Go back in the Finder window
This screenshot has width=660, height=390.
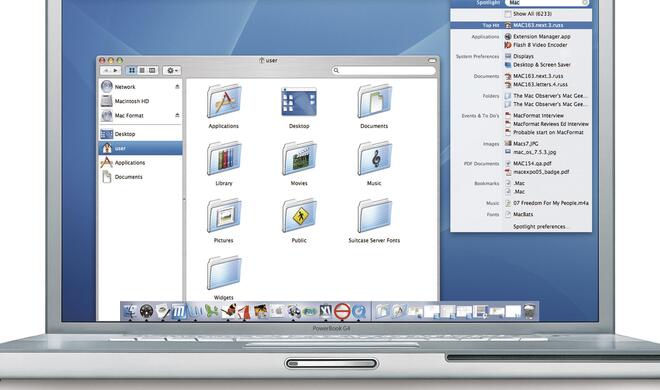click(x=106, y=70)
